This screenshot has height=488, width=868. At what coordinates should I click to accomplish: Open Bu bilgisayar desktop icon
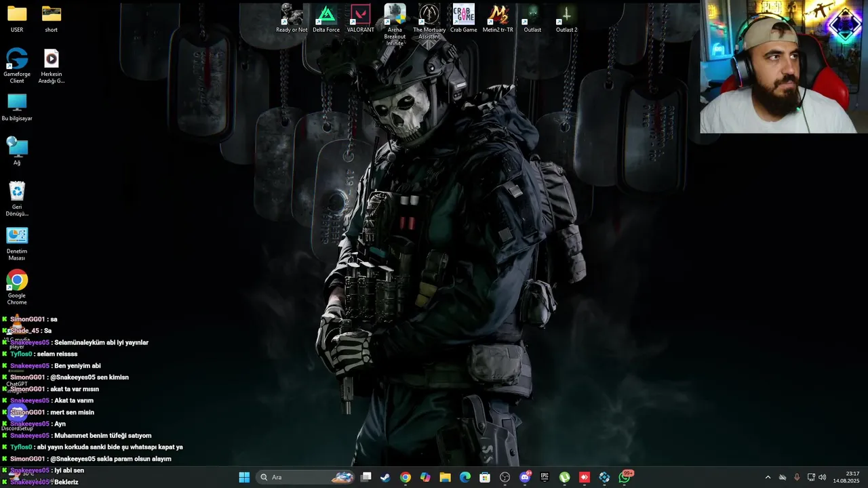tap(17, 107)
